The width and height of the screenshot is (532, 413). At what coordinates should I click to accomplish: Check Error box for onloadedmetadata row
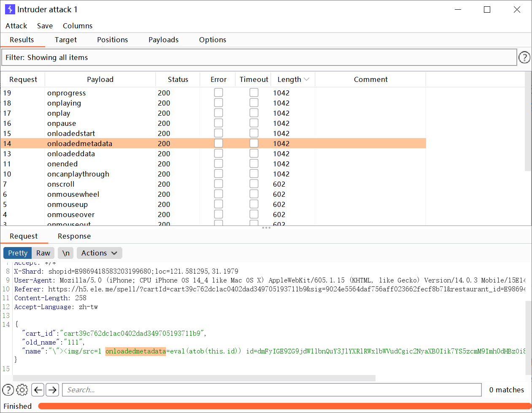pyautogui.click(x=218, y=143)
